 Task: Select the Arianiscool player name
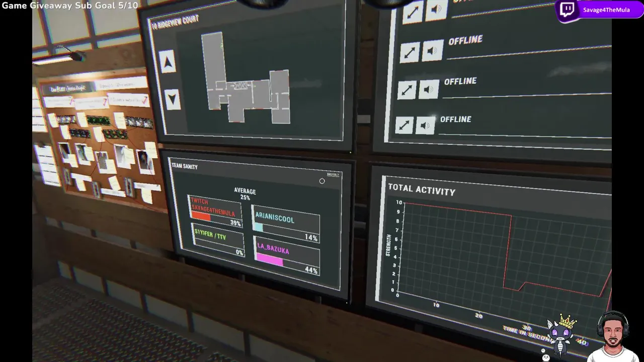point(275,218)
